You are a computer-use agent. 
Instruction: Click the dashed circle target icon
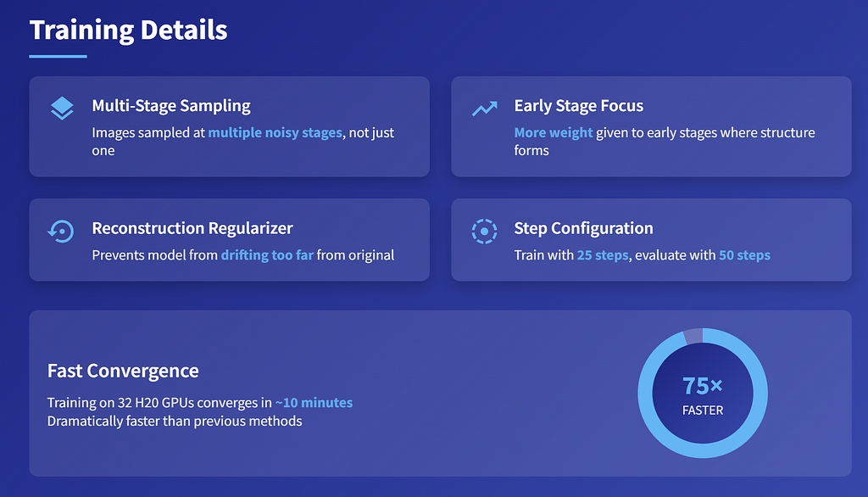pyautogui.click(x=484, y=231)
